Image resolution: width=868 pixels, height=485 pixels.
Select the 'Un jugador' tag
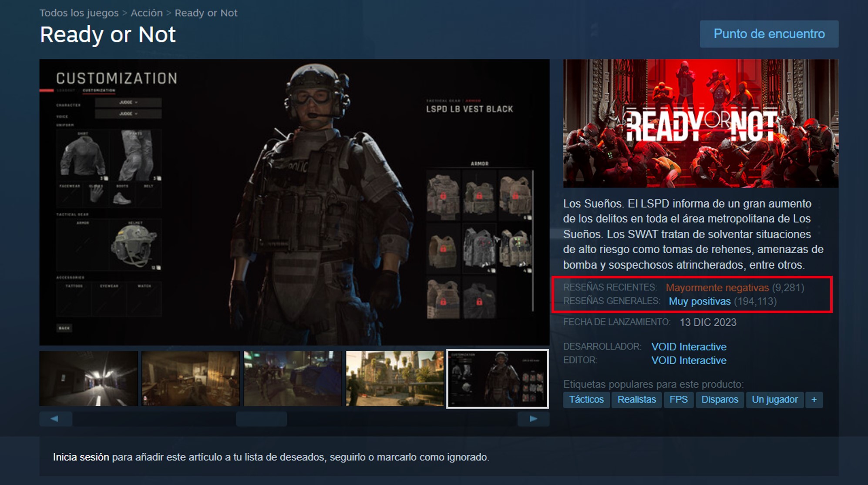[775, 399]
